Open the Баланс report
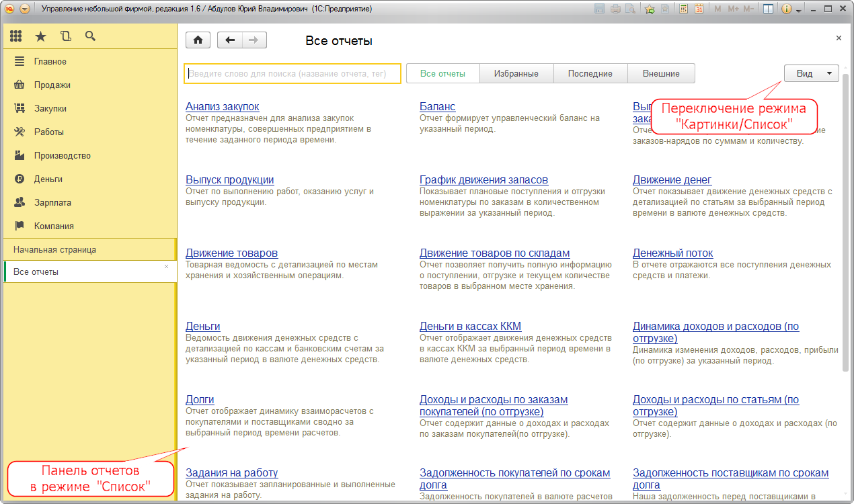This screenshot has width=854, height=504. click(x=437, y=106)
